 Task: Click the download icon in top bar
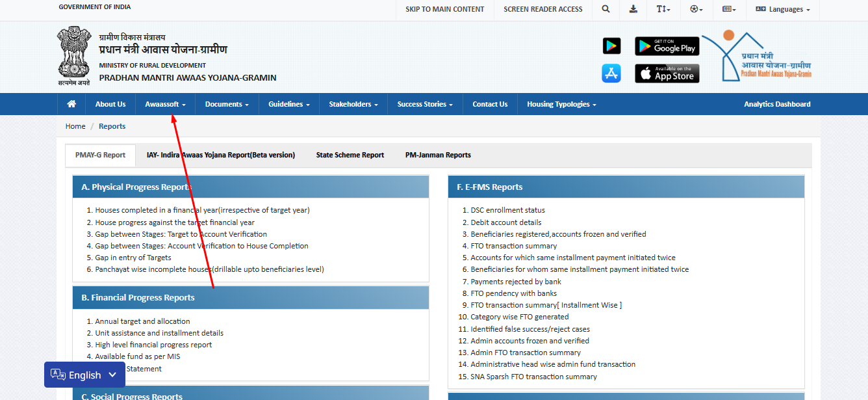coord(633,9)
